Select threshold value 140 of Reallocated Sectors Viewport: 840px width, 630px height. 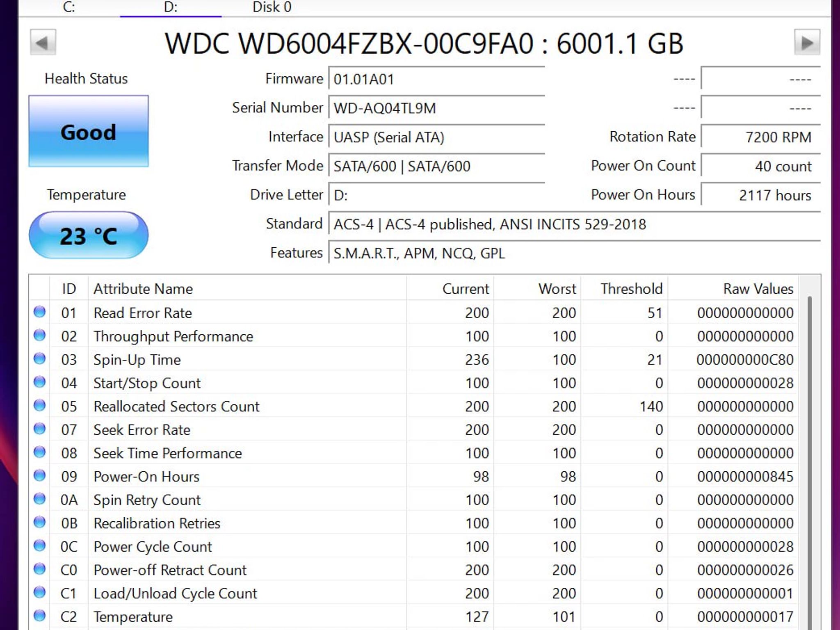coord(651,406)
